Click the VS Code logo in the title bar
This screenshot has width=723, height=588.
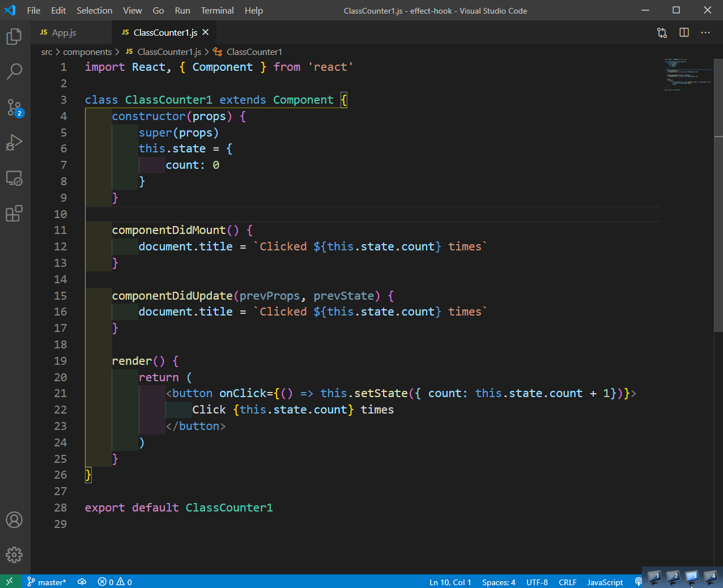coord(10,10)
